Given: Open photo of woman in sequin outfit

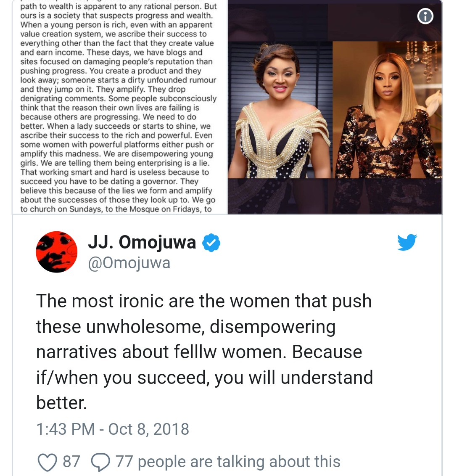Looking at the screenshot, I should pos(387,110).
